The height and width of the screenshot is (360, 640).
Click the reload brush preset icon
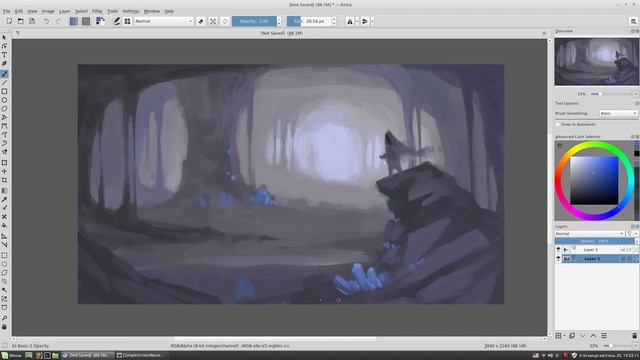(x=225, y=21)
